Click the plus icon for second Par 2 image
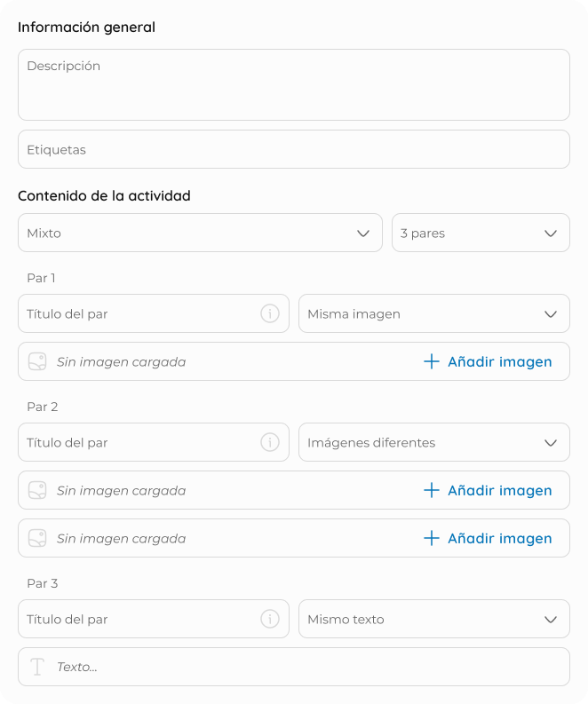The height and width of the screenshot is (704, 588). [432, 538]
